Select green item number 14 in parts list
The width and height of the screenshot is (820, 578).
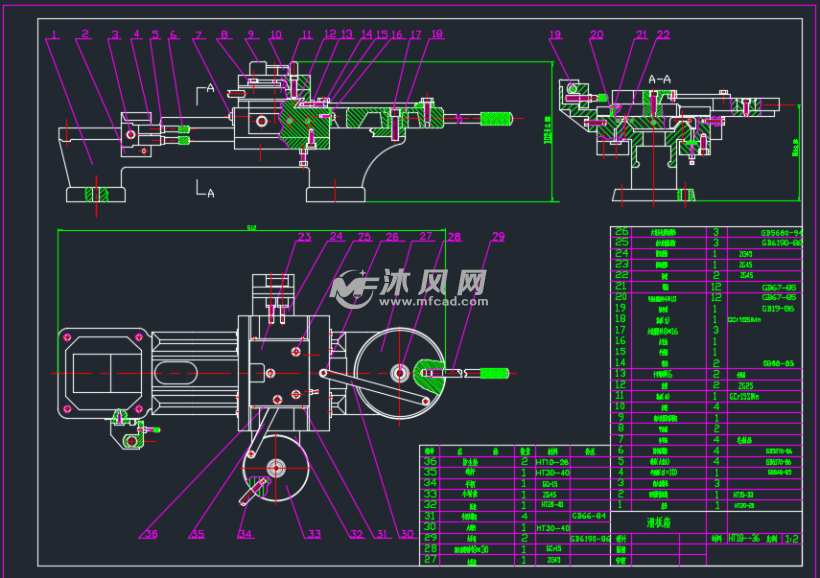pyautogui.click(x=620, y=362)
